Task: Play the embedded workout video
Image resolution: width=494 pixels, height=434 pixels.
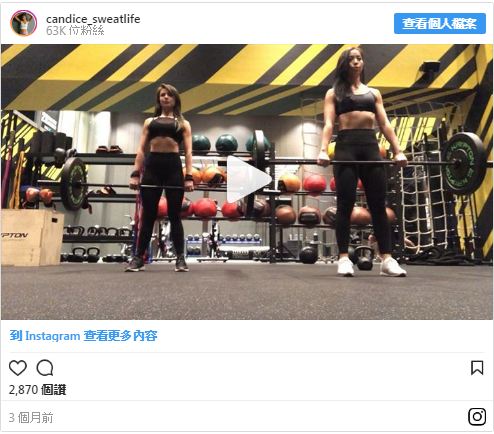Action: [249, 180]
